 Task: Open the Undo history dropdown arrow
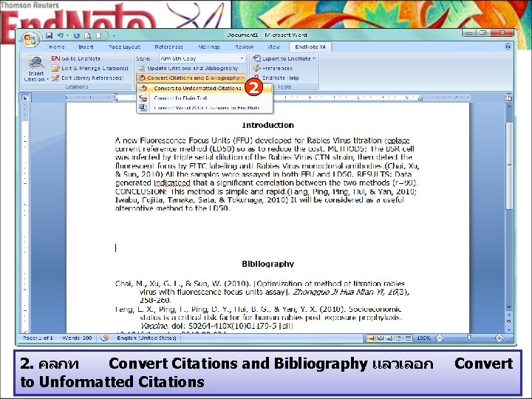(x=67, y=35)
